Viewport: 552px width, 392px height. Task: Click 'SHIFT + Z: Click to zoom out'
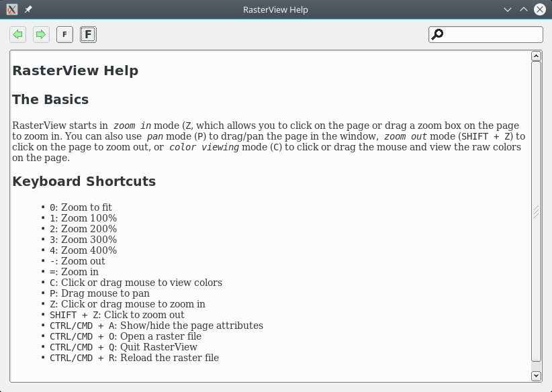[117, 315]
